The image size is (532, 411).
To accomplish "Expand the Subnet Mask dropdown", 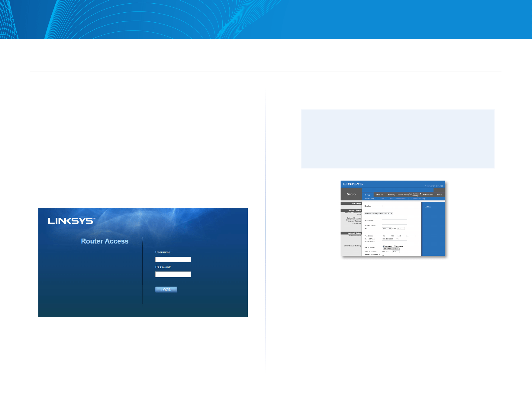I will pos(390,239).
